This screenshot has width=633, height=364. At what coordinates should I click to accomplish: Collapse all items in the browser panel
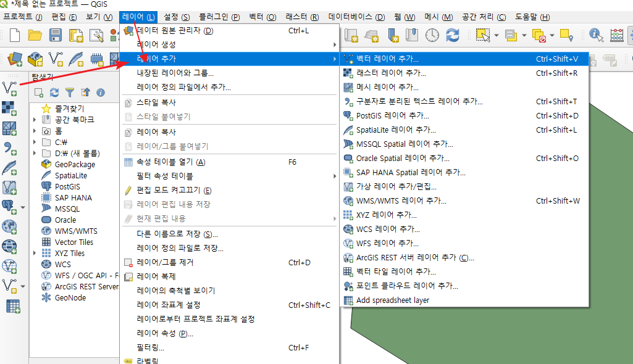point(85,93)
